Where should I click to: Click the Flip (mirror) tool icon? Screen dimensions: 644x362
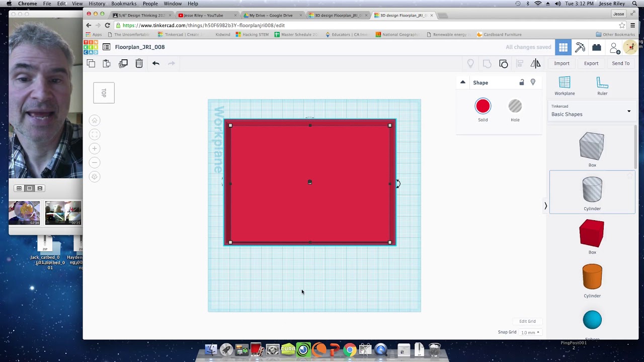(x=535, y=63)
